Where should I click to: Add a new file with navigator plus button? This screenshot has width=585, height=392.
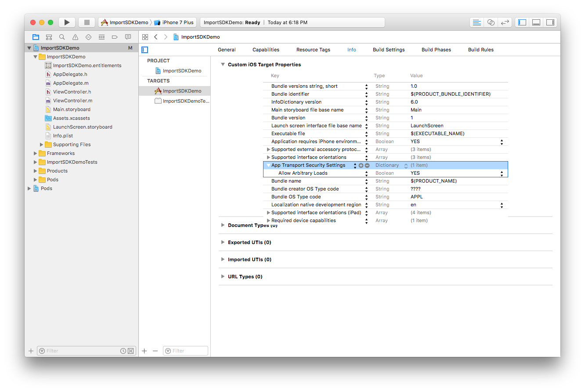coord(31,351)
